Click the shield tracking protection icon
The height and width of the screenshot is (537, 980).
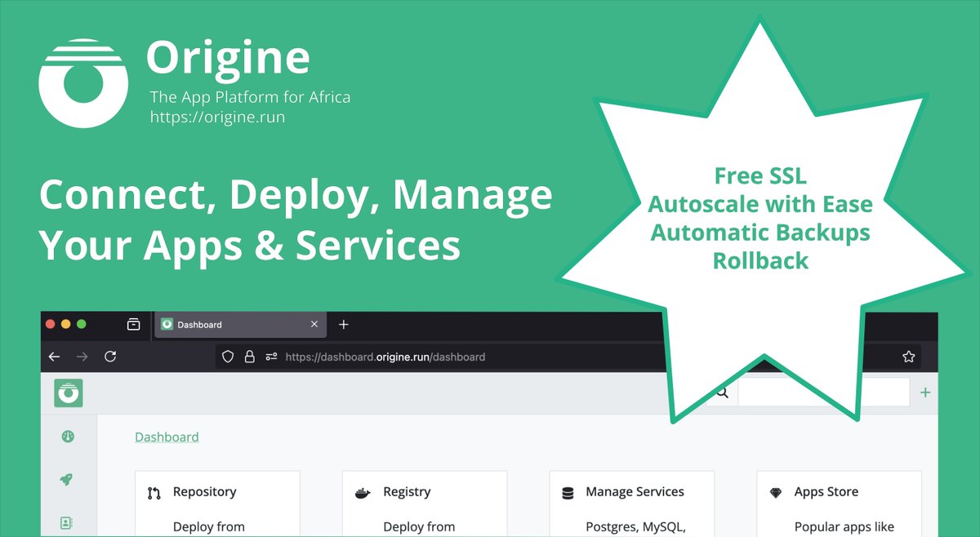point(229,357)
